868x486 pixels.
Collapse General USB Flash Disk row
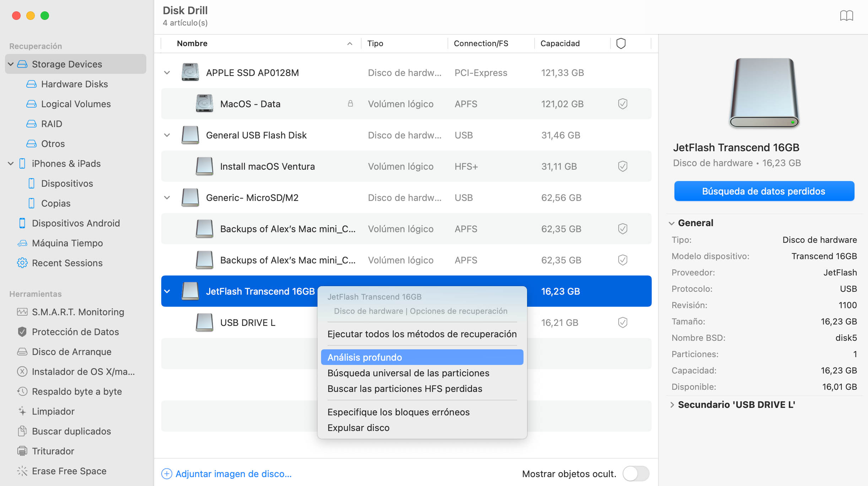[x=167, y=135]
